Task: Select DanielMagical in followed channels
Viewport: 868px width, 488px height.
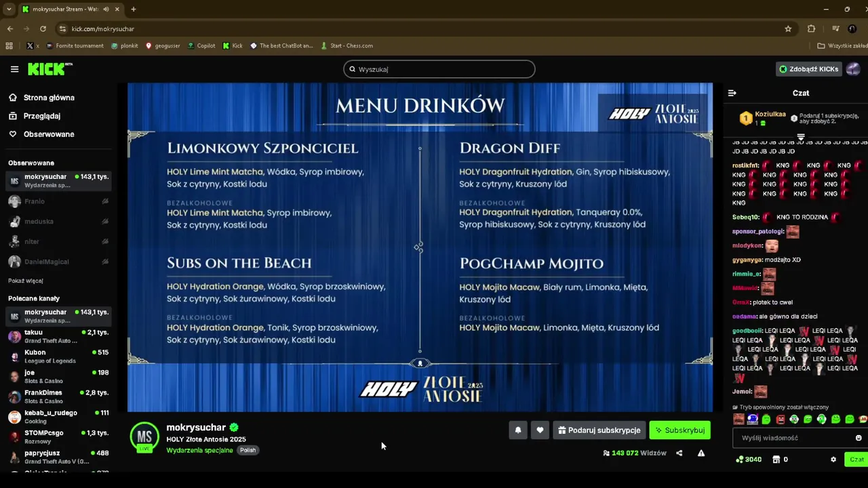Action: (58, 262)
